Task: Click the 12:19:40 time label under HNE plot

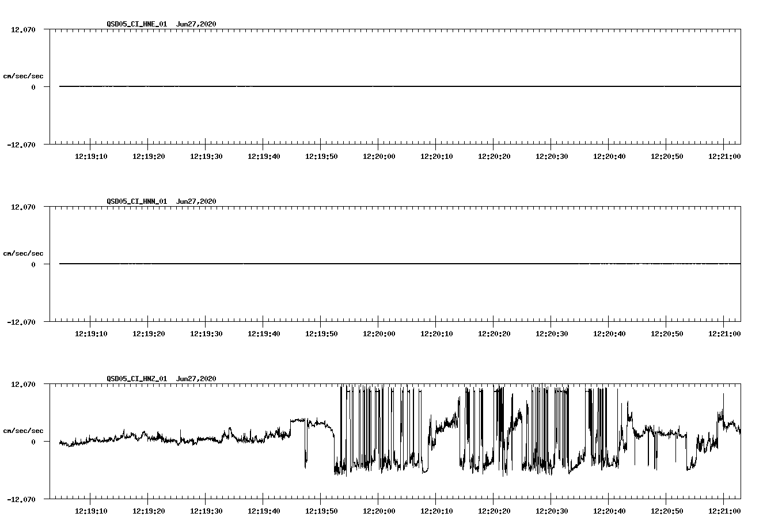Action: (264, 157)
